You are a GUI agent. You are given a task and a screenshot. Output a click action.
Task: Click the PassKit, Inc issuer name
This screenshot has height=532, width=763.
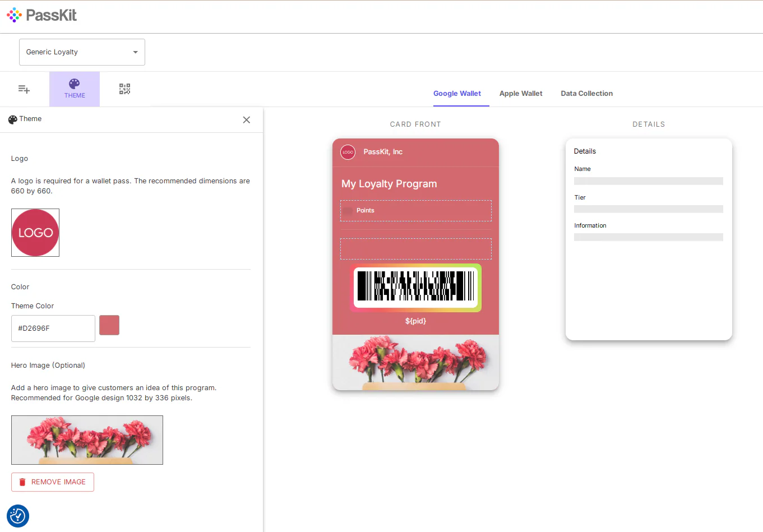(383, 152)
